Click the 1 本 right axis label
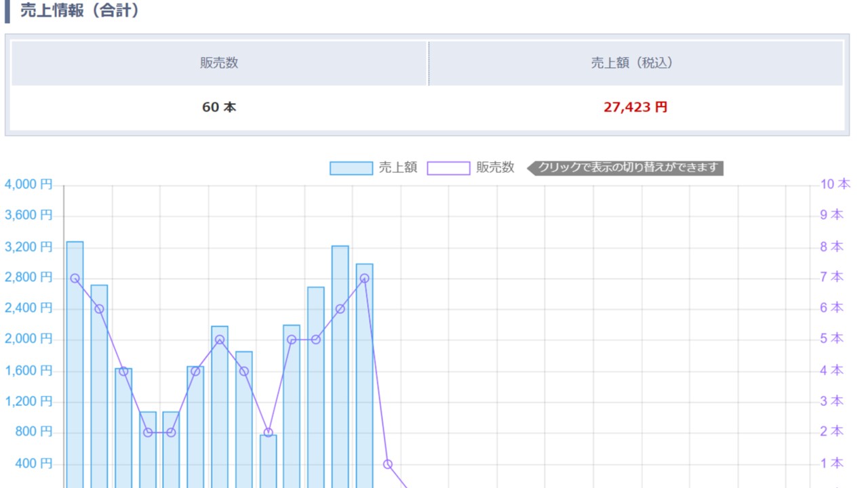Image resolution: width=868 pixels, height=488 pixels. (x=832, y=463)
